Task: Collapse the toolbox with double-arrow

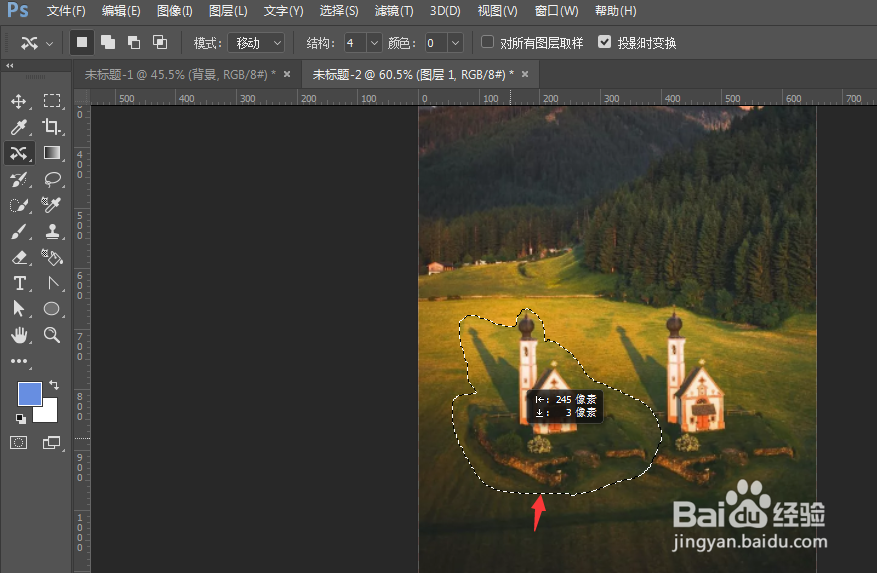Action: click(10, 65)
